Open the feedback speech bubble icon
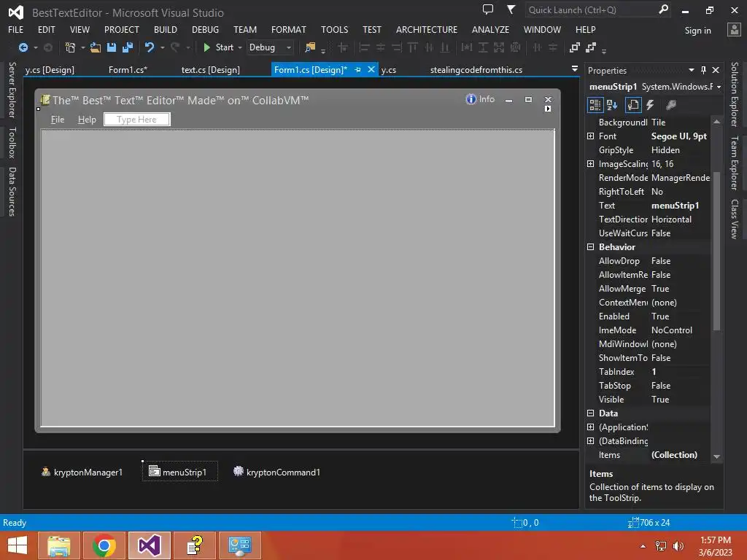747x560 pixels. 488,9
